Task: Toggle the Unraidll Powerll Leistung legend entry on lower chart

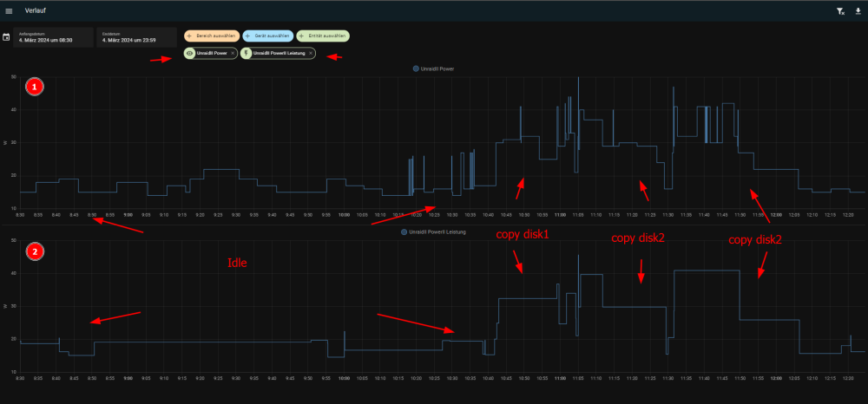Action: tap(433, 232)
